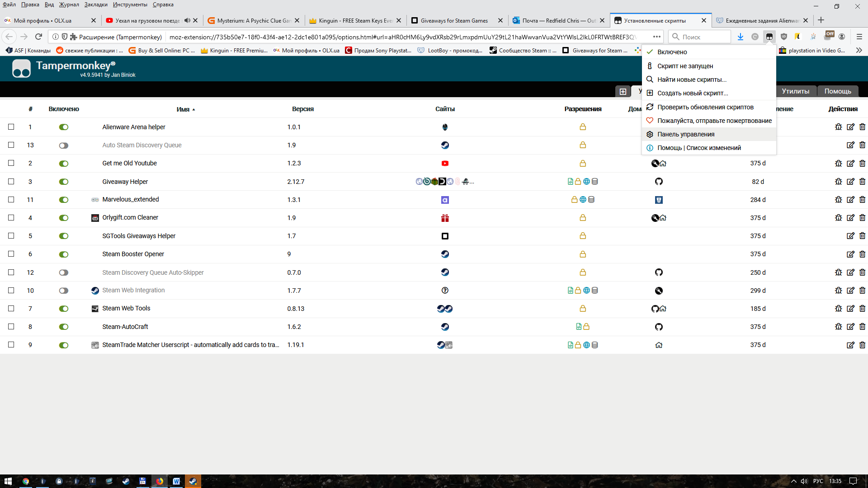This screenshot has height=488, width=868.
Task: Mute the YouTube tab audio icon
Action: pyautogui.click(x=187, y=20)
